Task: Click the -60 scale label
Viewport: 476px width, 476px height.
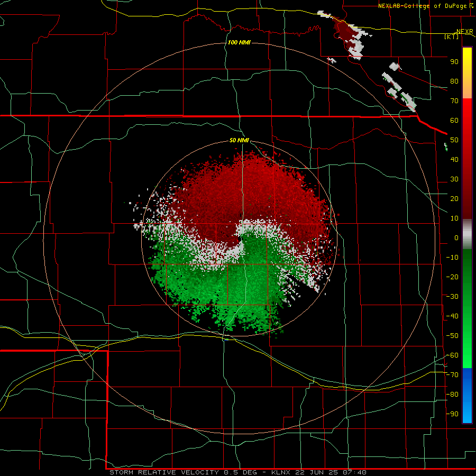Action: [452, 355]
